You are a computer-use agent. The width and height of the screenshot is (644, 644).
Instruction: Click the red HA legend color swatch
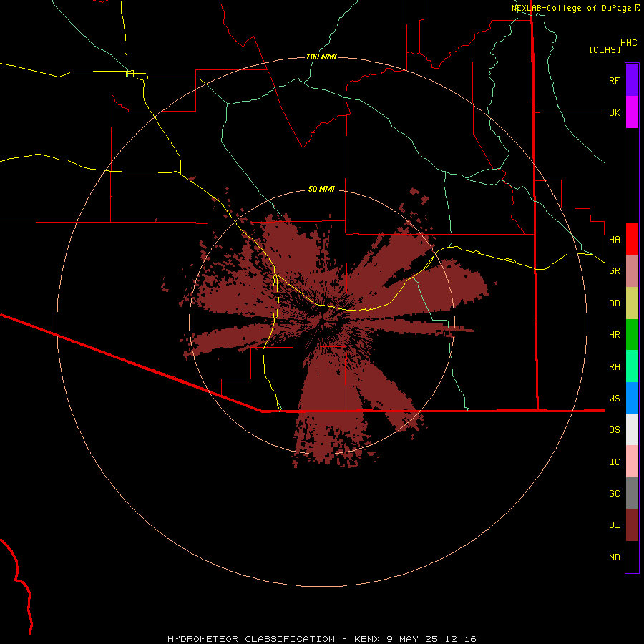click(632, 239)
